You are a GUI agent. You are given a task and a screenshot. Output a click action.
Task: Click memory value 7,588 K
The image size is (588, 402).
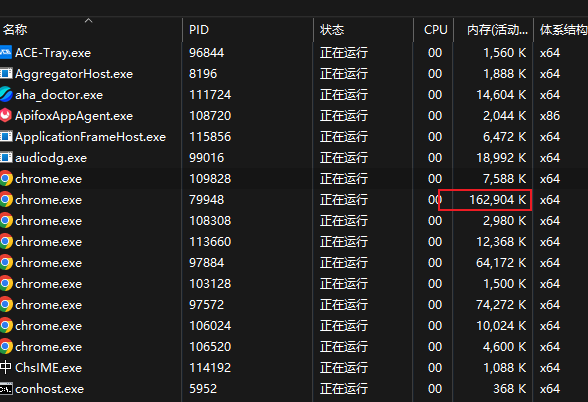click(505, 179)
